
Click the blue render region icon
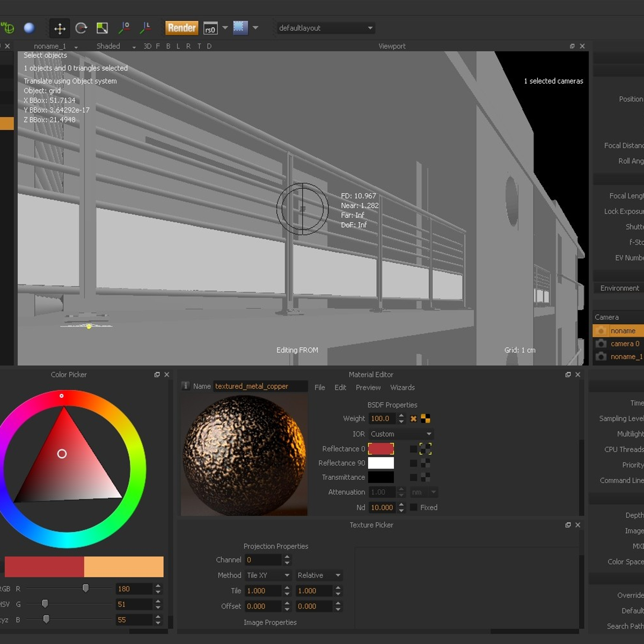[x=240, y=27]
